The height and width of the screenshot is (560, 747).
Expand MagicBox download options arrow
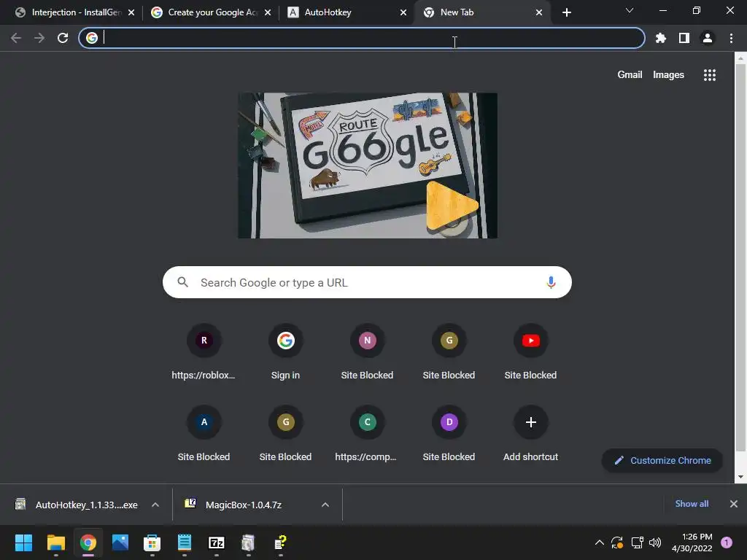pos(325,505)
